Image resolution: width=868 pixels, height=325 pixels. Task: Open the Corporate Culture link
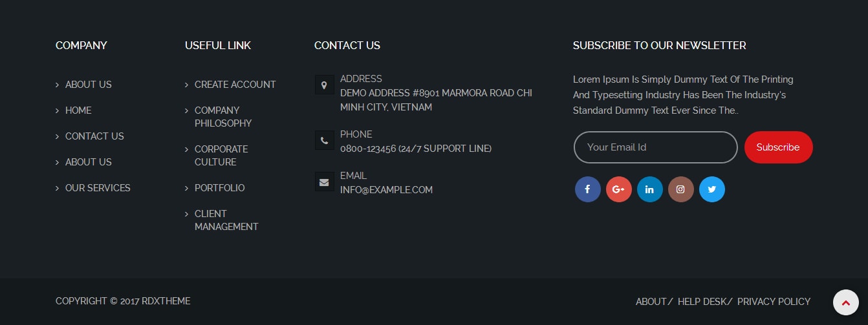pyautogui.click(x=221, y=156)
